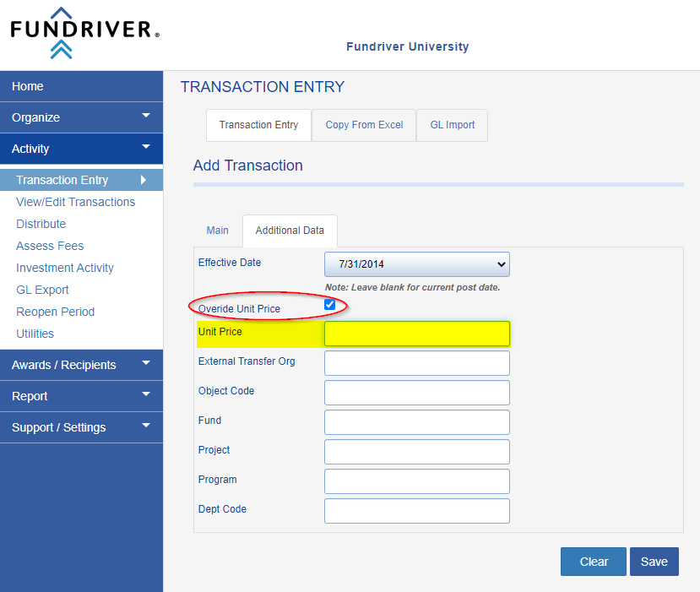Viewport: 700px width, 592px height.
Task: Click the 'Leave blank for current post date' note
Action: (x=413, y=287)
